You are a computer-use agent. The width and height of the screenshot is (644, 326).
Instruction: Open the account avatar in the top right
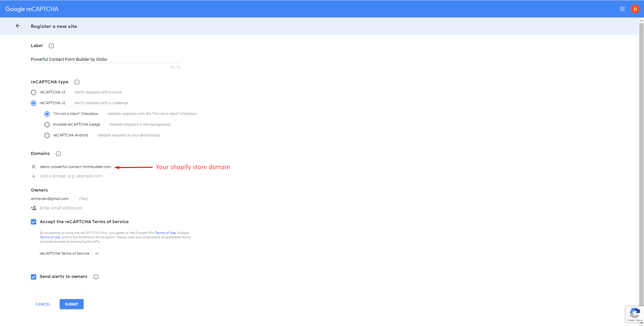point(635,9)
